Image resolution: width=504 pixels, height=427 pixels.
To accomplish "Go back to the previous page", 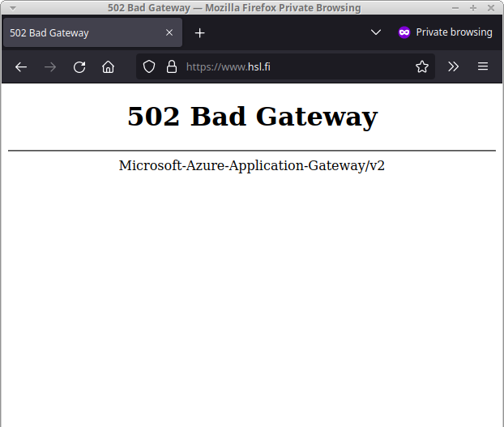I will [21, 66].
